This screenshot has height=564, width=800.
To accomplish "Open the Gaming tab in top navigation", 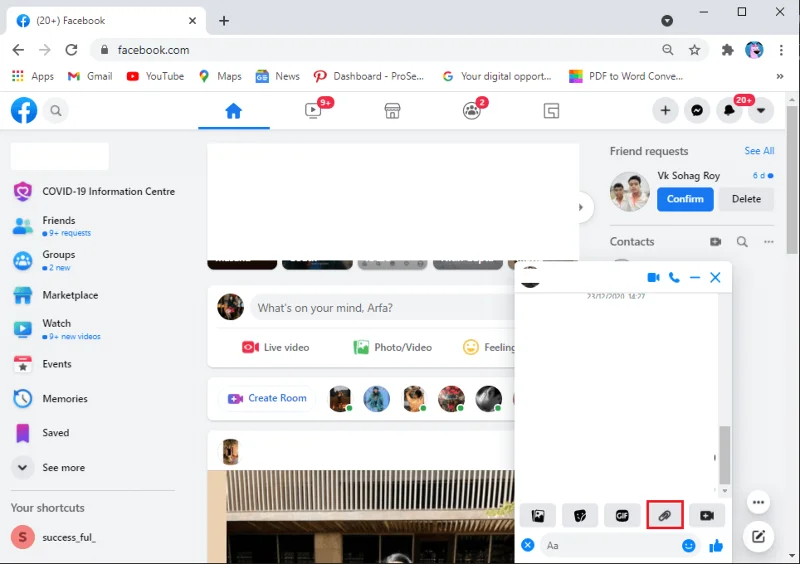I will 552,111.
